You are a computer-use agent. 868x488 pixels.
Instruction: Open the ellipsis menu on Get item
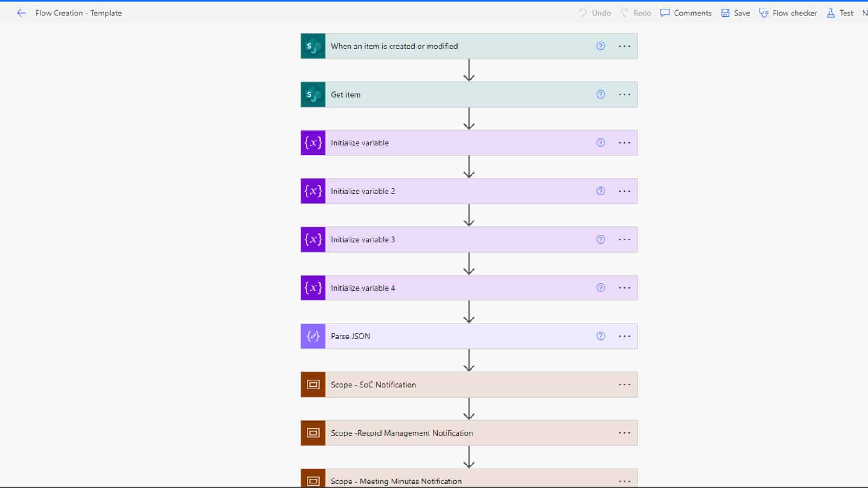click(x=624, y=94)
